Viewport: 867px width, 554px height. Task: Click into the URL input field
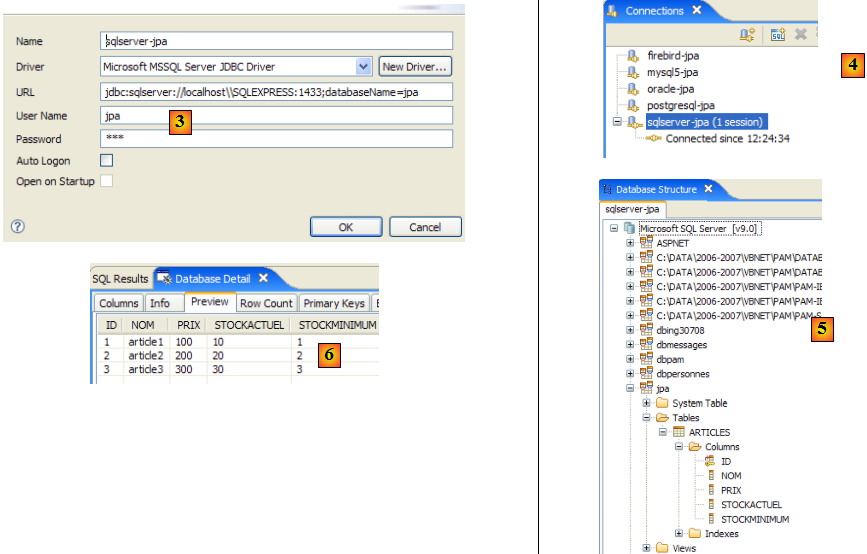pos(277,92)
